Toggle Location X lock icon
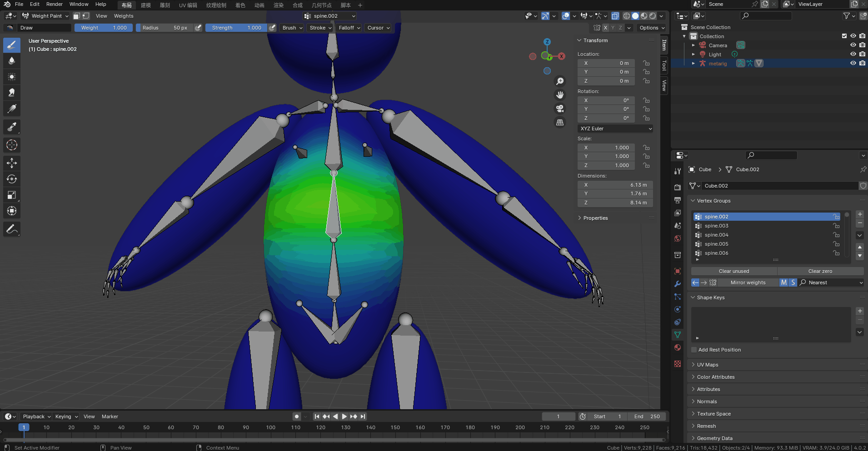The image size is (868, 451). click(x=646, y=63)
